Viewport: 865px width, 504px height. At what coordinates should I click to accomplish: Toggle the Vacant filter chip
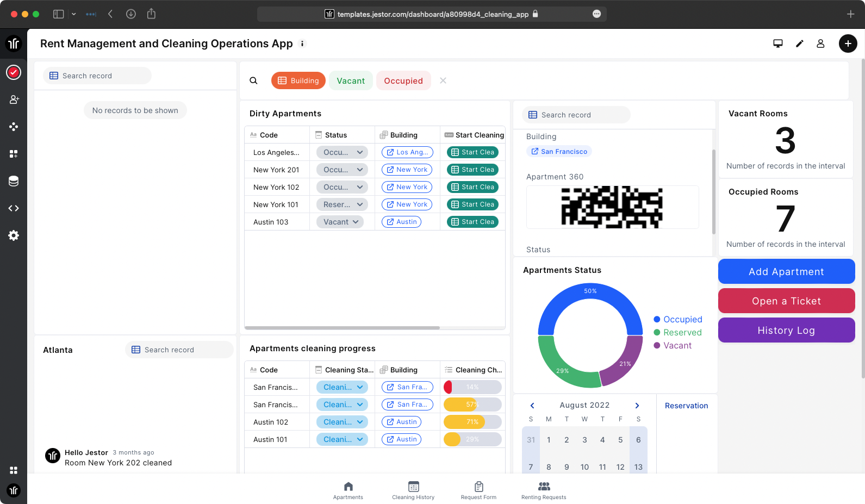351,80
